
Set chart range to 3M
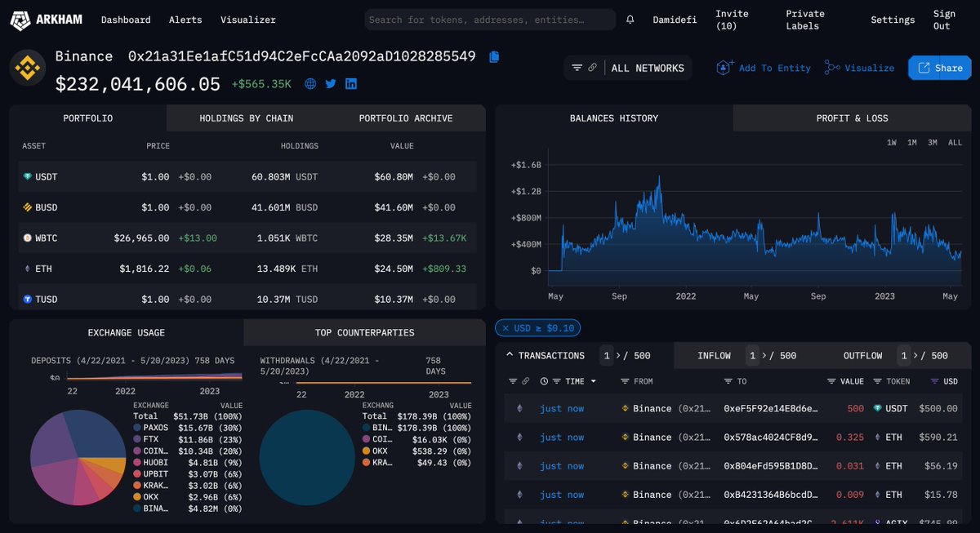932,142
